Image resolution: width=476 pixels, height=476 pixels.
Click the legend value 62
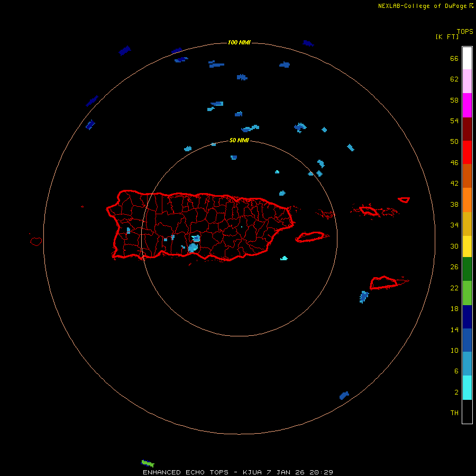pos(454,79)
